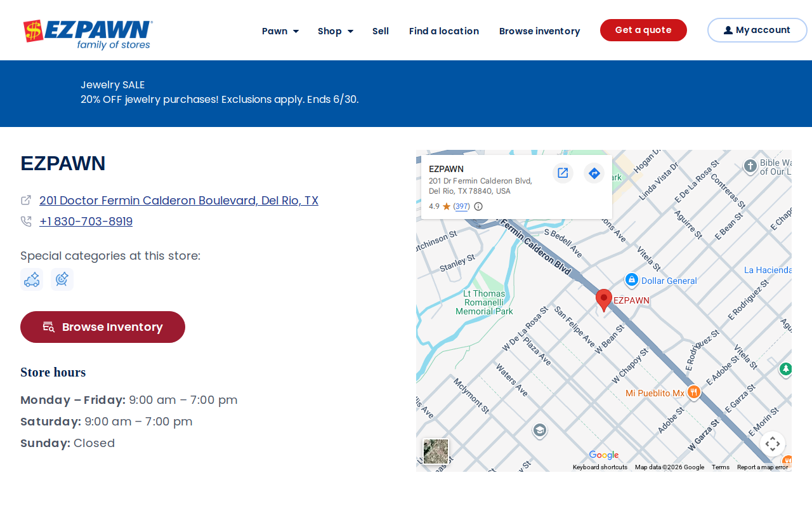The height and width of the screenshot is (508, 812).
Task: Click the Mi Pueblito Mx restaurant marker
Action: click(693, 392)
